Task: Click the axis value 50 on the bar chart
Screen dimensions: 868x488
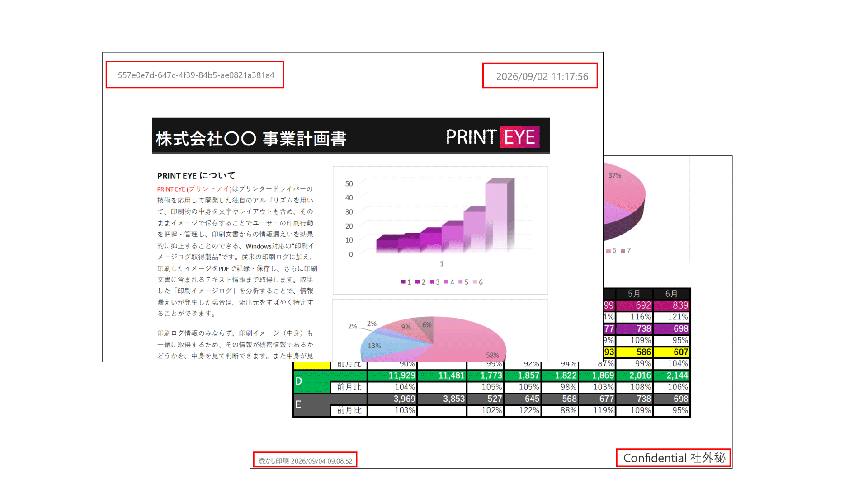Action: pyautogui.click(x=349, y=184)
